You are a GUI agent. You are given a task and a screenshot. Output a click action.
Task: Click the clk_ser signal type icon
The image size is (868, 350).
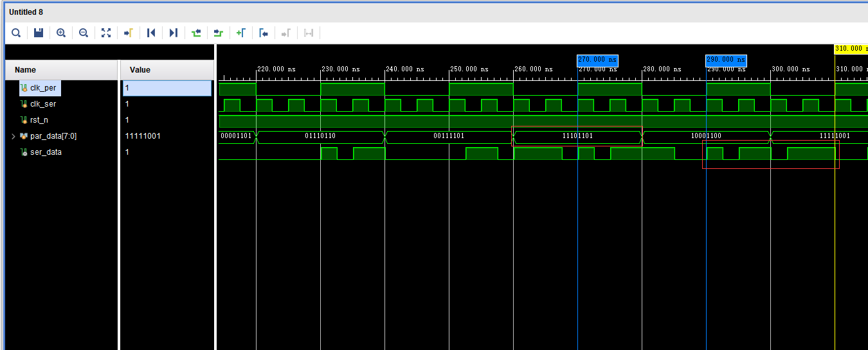[x=24, y=104]
